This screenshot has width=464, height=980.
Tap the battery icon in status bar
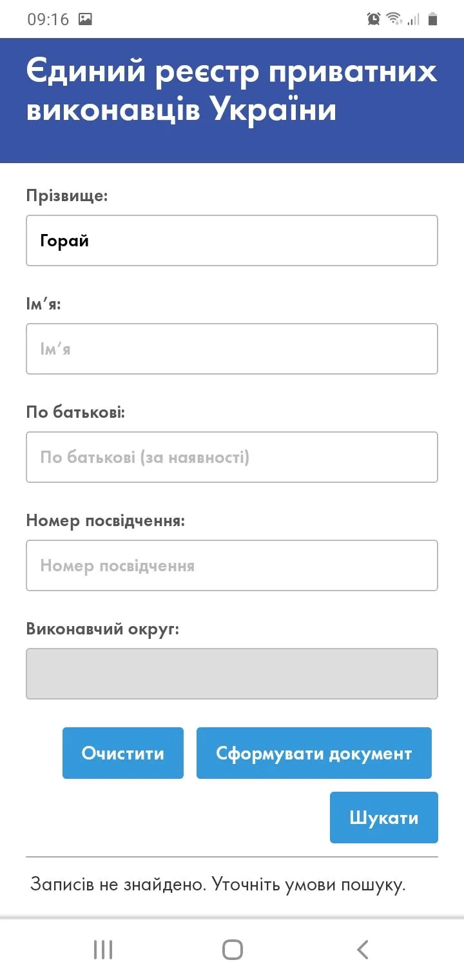click(433, 19)
